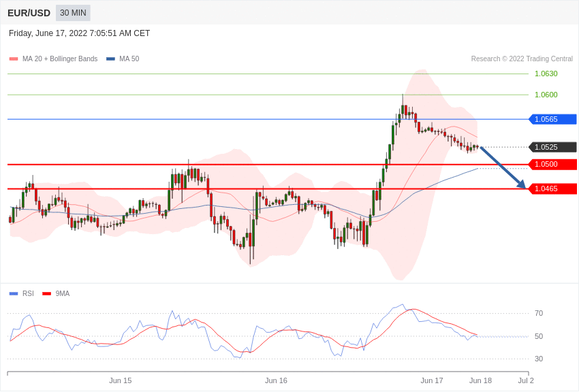
Task: Click the 'Jun 17' date axis label
Action: (x=432, y=380)
